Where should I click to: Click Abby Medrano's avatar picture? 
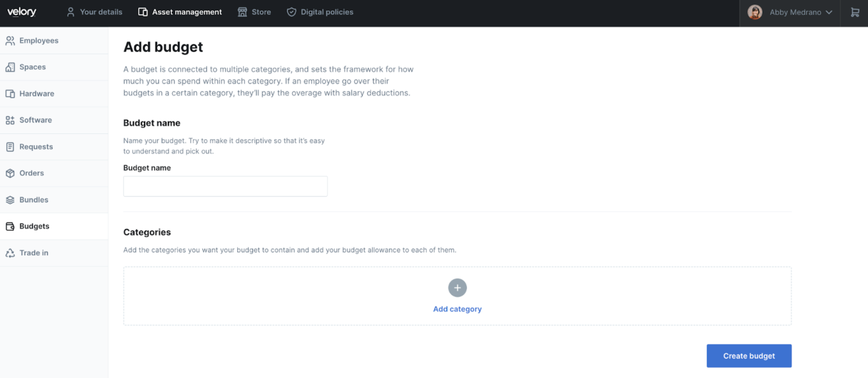point(755,12)
